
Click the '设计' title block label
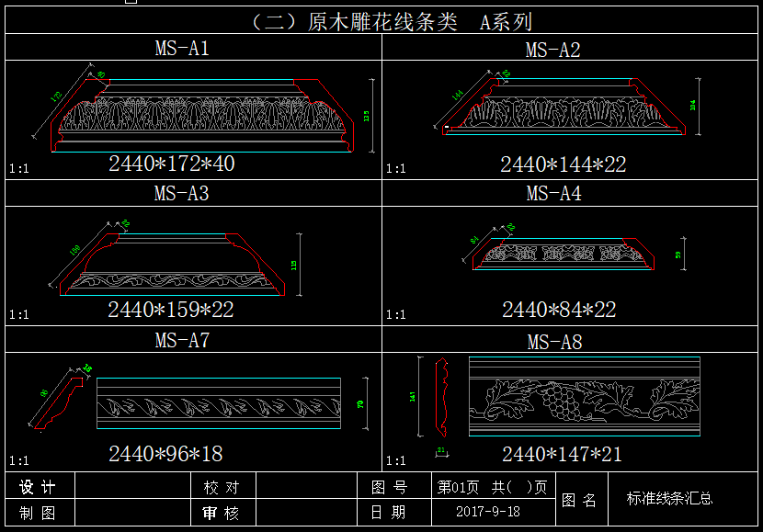38,487
